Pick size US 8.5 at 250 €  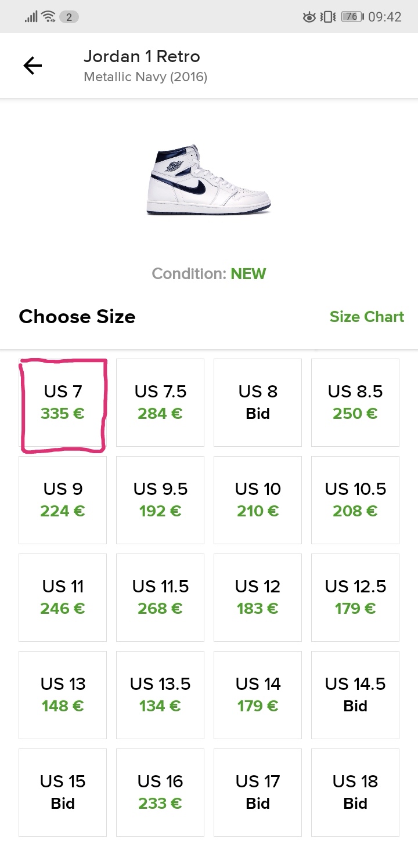[x=355, y=403]
